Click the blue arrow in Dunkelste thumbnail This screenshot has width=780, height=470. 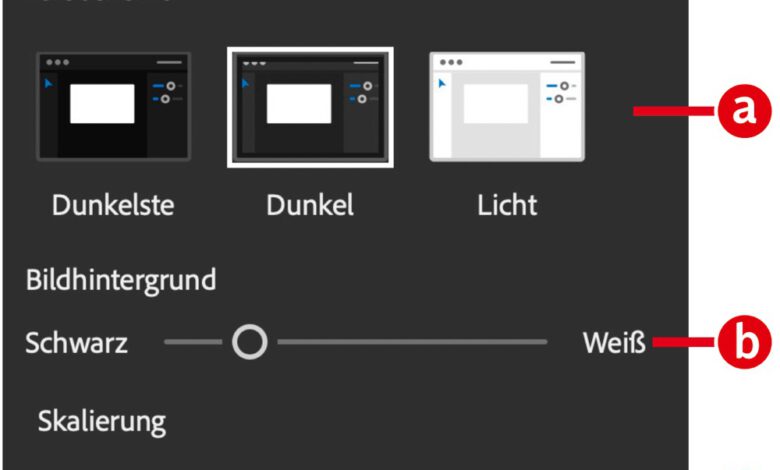(x=47, y=83)
